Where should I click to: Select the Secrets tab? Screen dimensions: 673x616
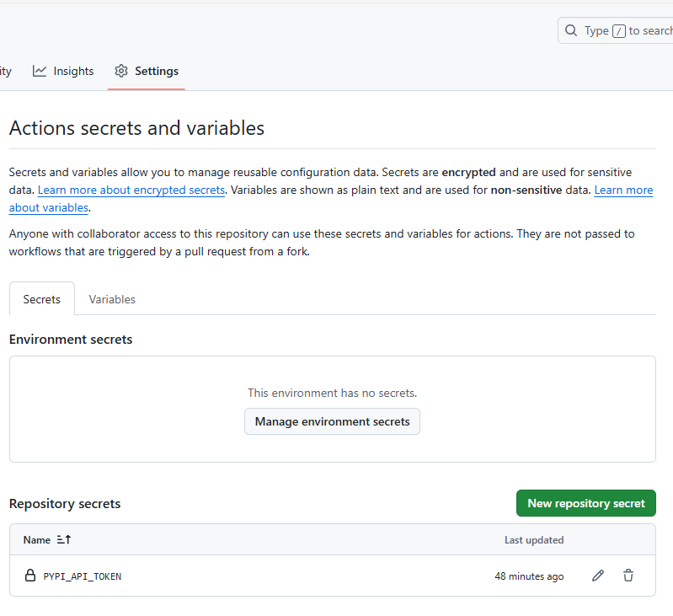click(x=42, y=299)
